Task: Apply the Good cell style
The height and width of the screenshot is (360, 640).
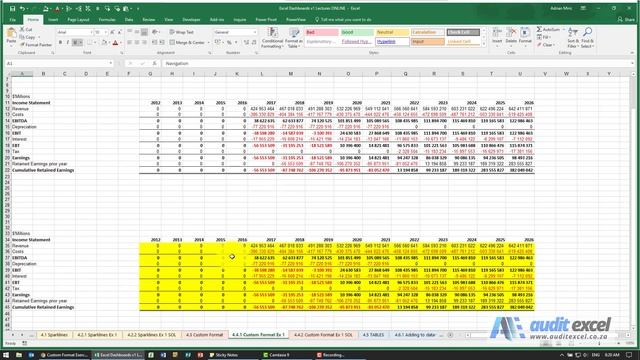Action: [x=357, y=32]
